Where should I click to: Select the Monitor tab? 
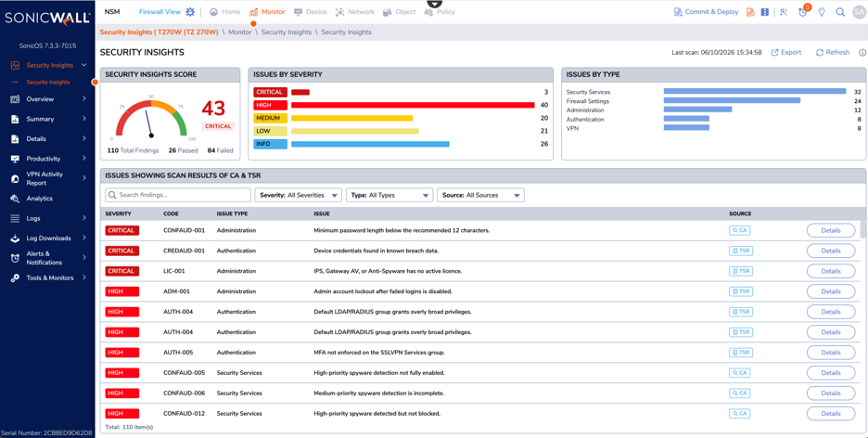coord(267,12)
